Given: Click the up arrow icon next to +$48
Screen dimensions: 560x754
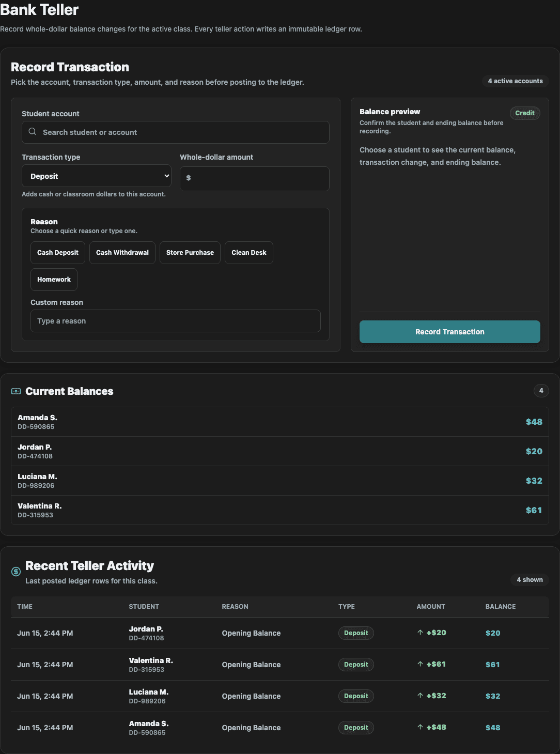Looking at the screenshot, I should point(421,727).
